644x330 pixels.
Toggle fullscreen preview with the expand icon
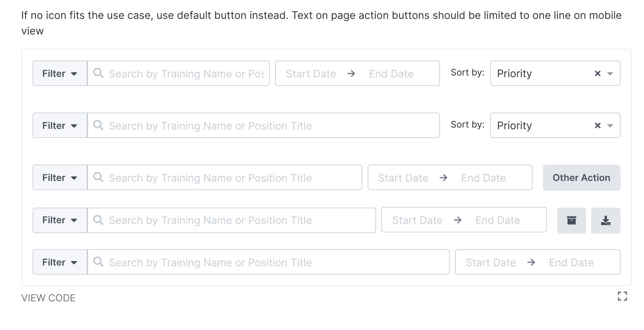(x=622, y=296)
